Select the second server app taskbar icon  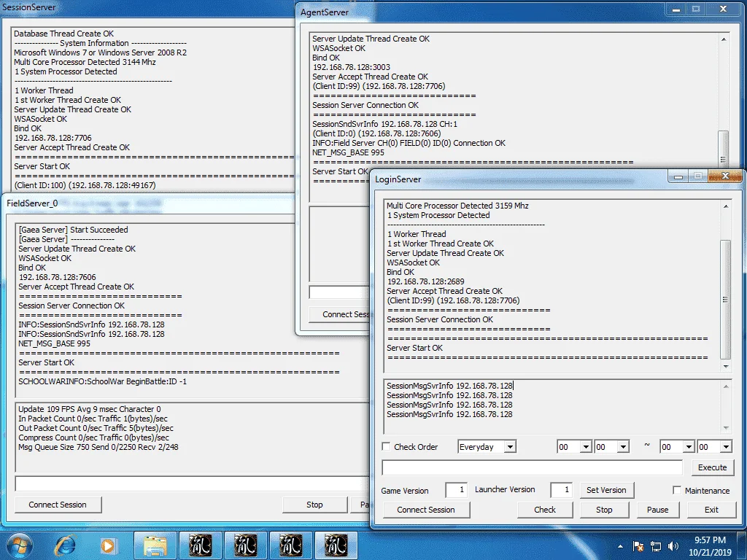click(245, 545)
